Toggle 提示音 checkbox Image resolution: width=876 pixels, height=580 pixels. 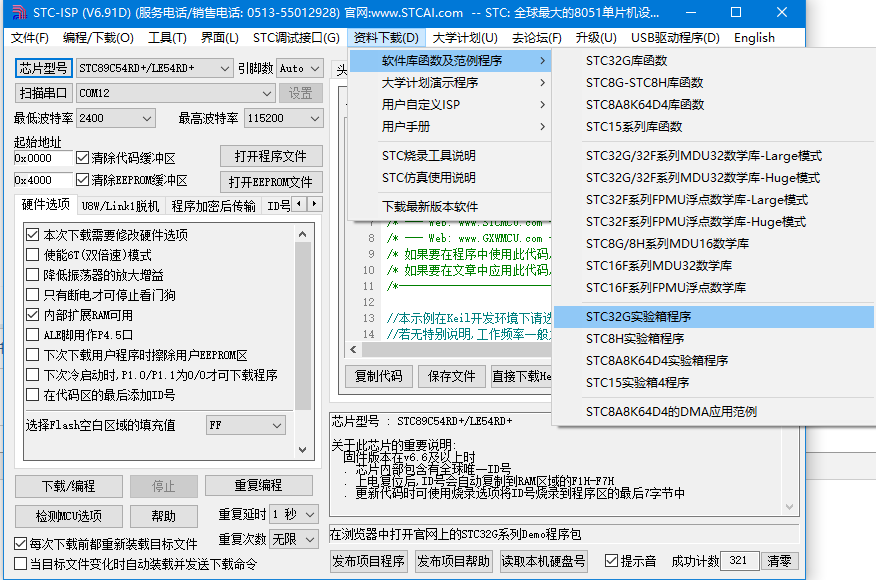[612, 560]
